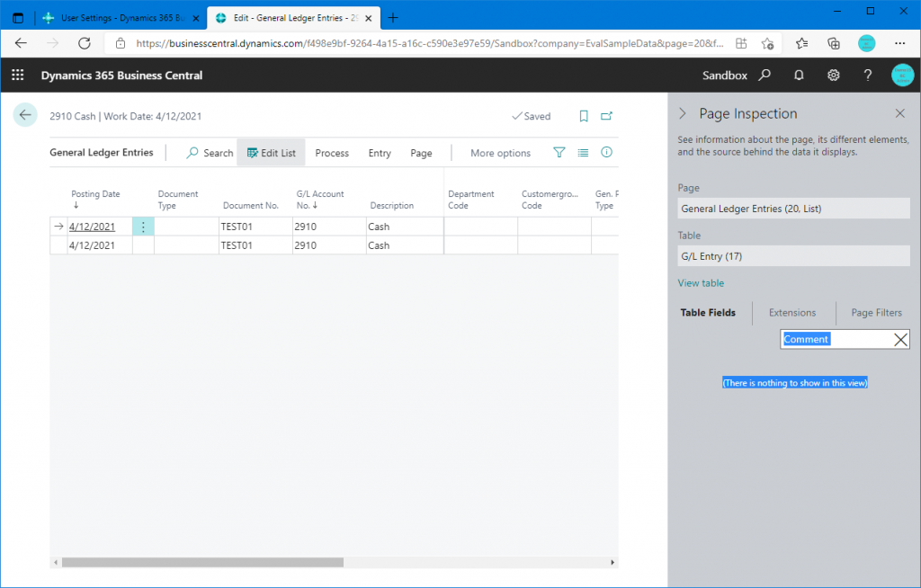The height and width of the screenshot is (588, 921).
Task: Open the Process menu
Action: (332, 153)
